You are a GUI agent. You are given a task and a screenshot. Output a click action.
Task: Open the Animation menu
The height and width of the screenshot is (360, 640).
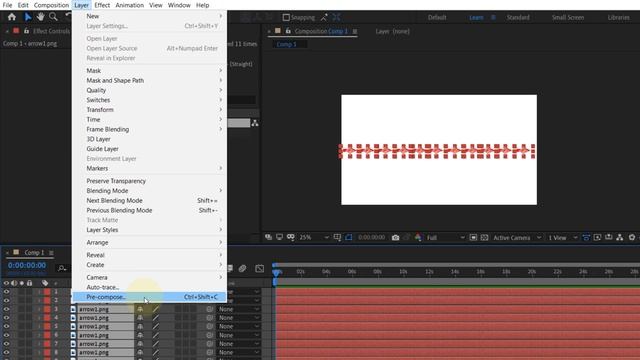(129, 5)
